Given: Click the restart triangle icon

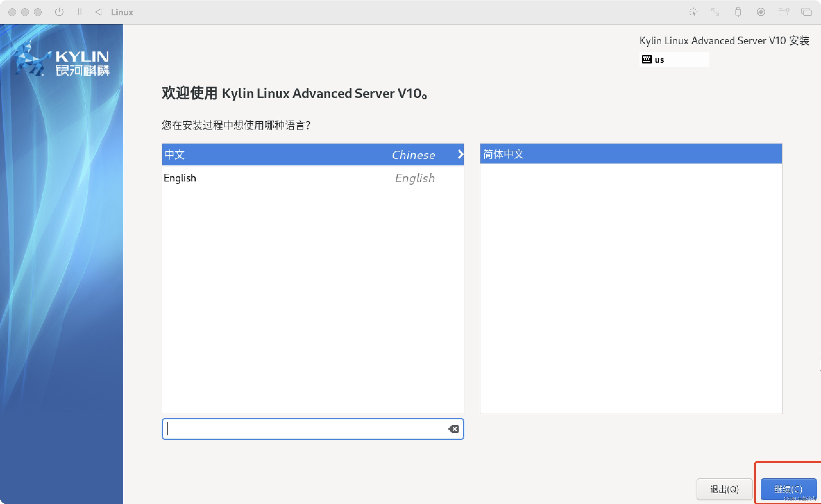Looking at the screenshot, I should pyautogui.click(x=98, y=12).
